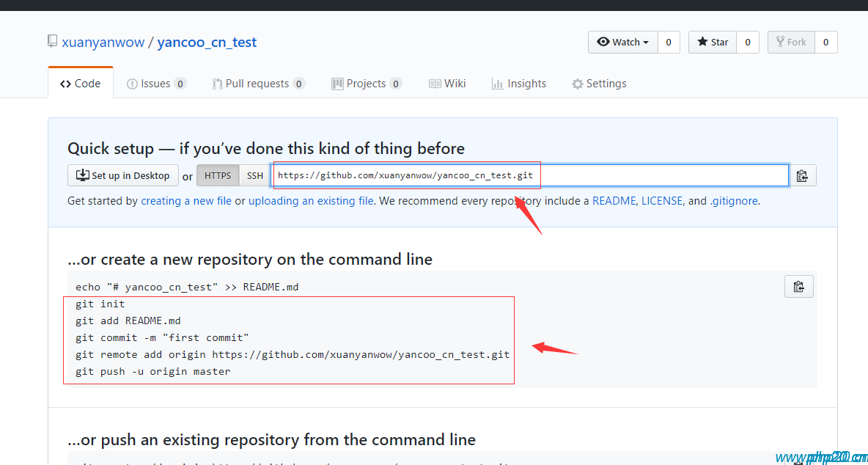
Task: Click the '...or create a new repository' heading
Action: pyautogui.click(x=250, y=259)
